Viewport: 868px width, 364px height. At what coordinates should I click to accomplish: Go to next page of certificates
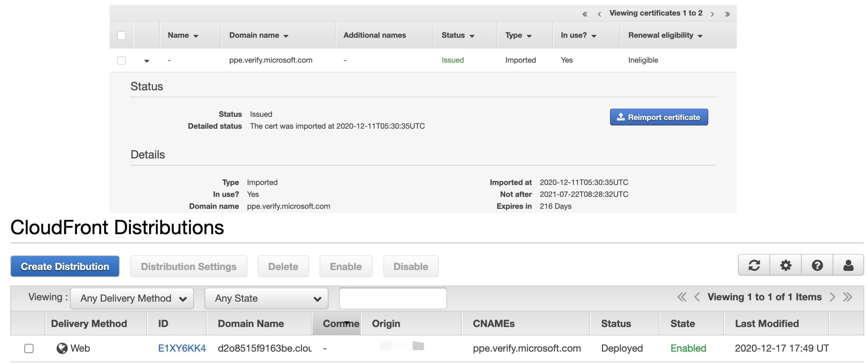point(712,14)
